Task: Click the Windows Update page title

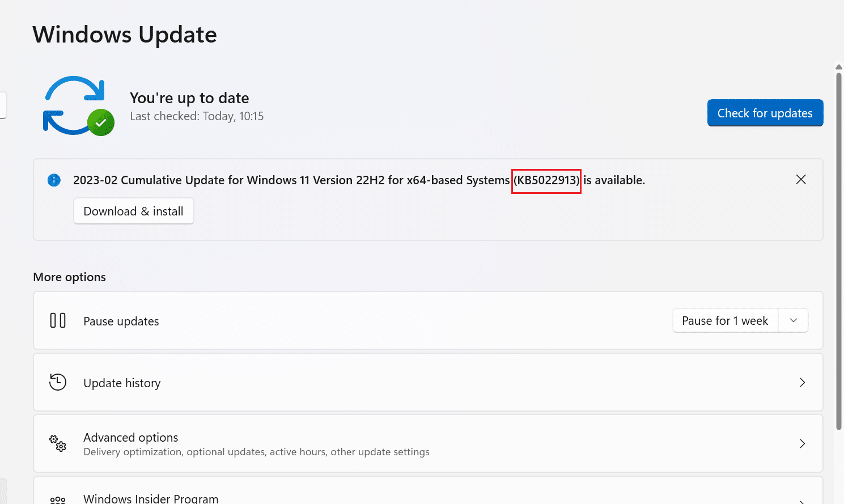Action: coord(125,35)
